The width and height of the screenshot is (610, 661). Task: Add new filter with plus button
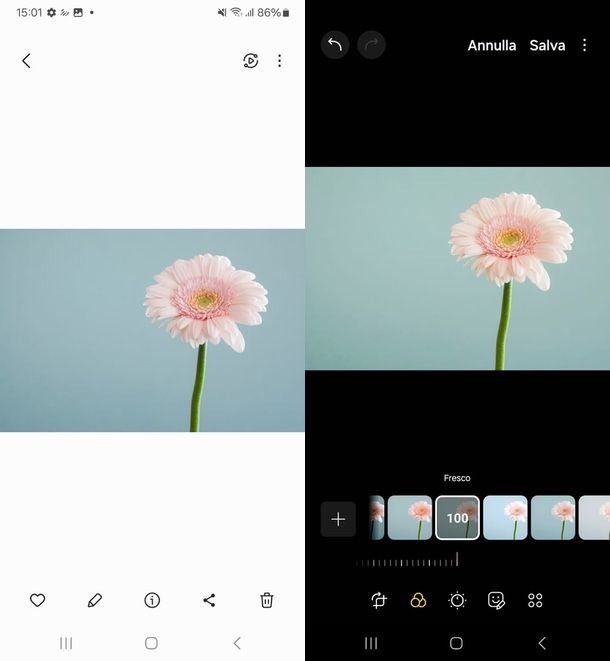tap(338, 519)
